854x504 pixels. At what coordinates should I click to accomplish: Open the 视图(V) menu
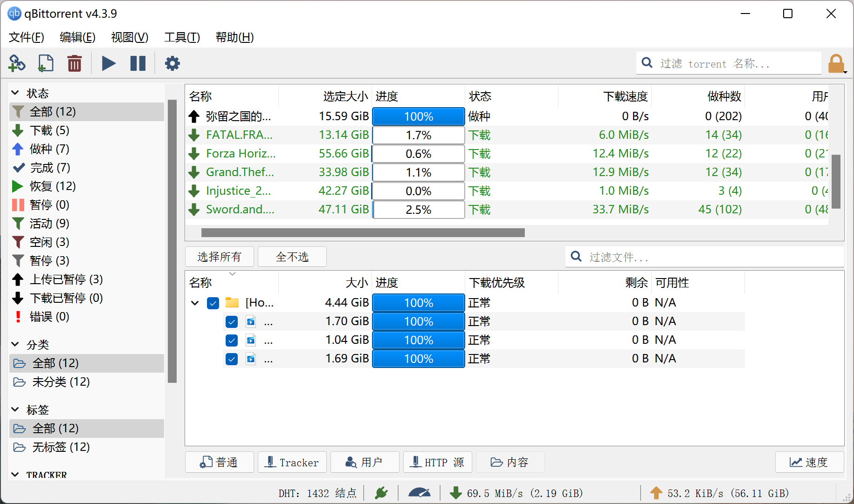(130, 37)
